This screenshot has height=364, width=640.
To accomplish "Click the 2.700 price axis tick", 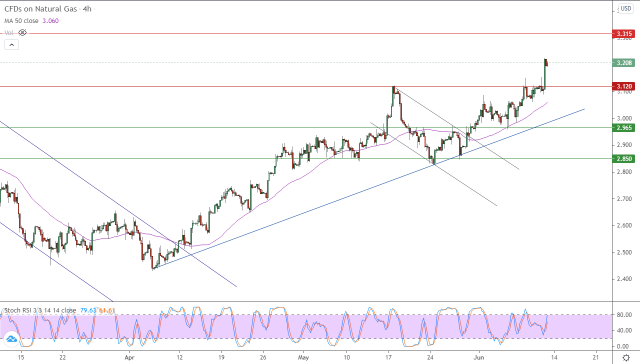I will point(624,199).
